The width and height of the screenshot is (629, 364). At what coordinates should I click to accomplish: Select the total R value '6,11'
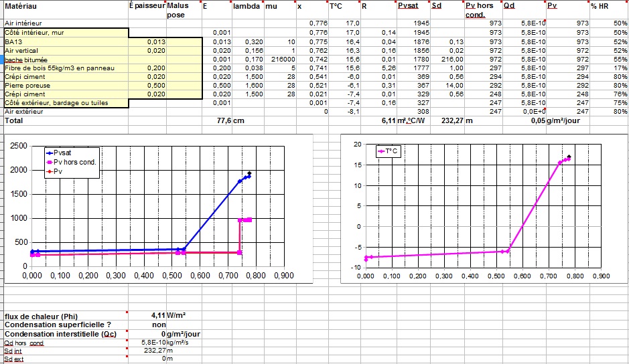(x=378, y=120)
